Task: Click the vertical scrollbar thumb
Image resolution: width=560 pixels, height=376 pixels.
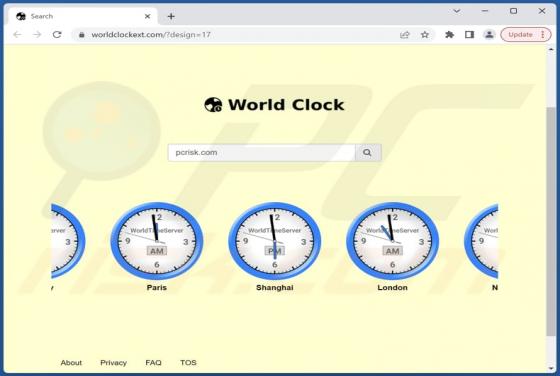Action: click(550, 221)
